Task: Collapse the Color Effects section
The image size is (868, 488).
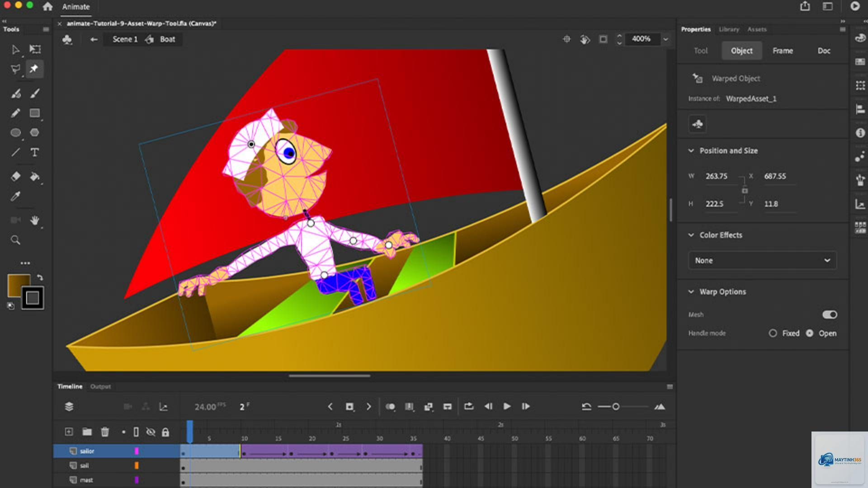Action: coord(691,235)
